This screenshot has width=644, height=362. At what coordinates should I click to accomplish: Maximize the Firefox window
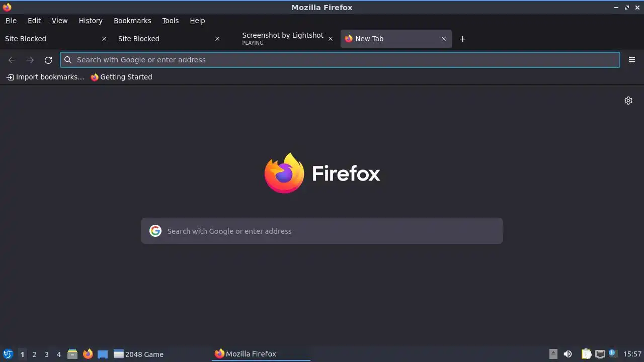click(627, 8)
